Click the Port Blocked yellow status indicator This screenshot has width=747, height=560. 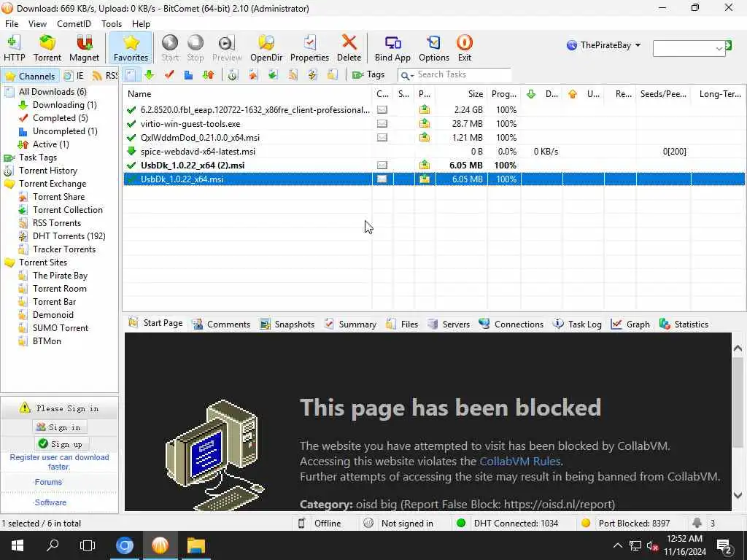(x=586, y=524)
